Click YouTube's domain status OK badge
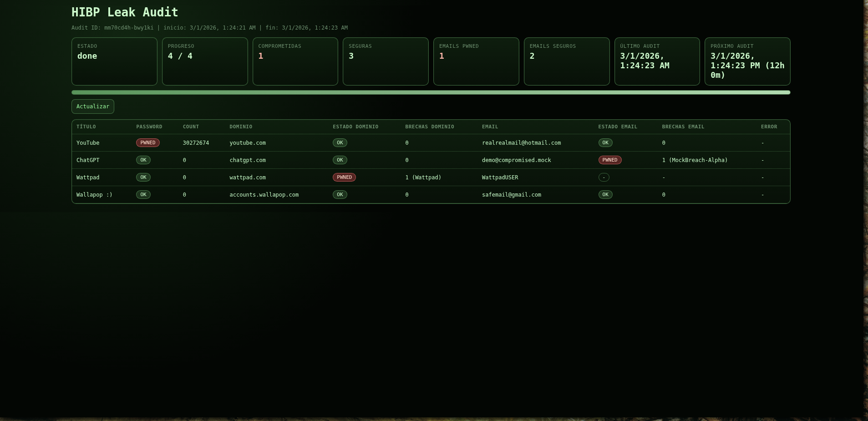The image size is (868, 421). [340, 143]
